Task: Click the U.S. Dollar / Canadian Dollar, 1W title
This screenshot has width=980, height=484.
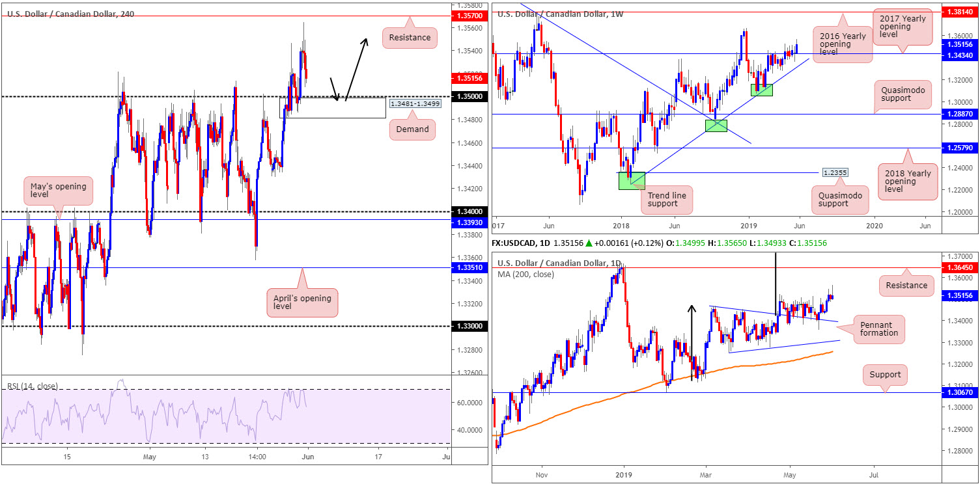Action: (x=560, y=13)
